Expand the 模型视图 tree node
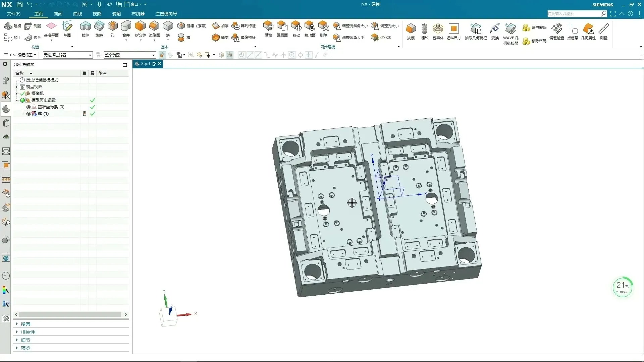The image size is (644, 362). tap(16, 86)
